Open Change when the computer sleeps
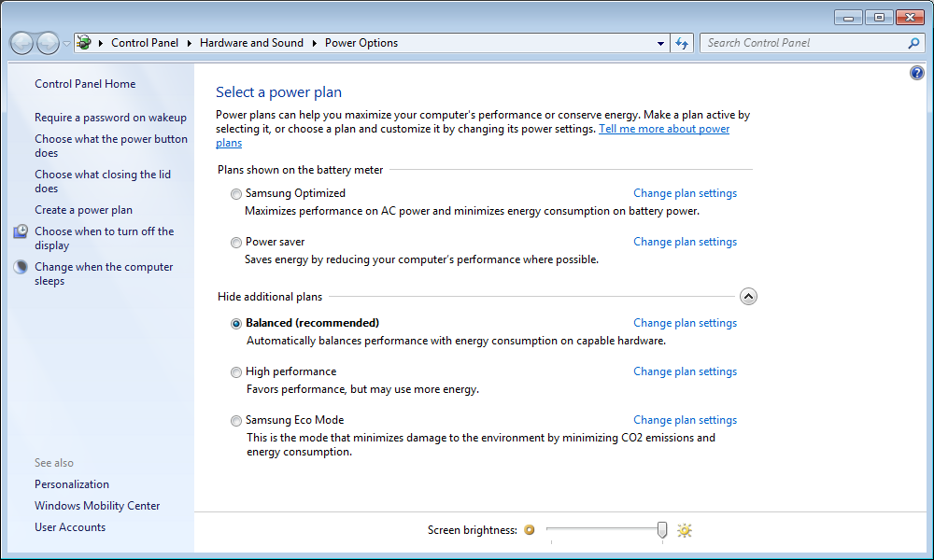Screen dimensions: 934x560 point(104,273)
